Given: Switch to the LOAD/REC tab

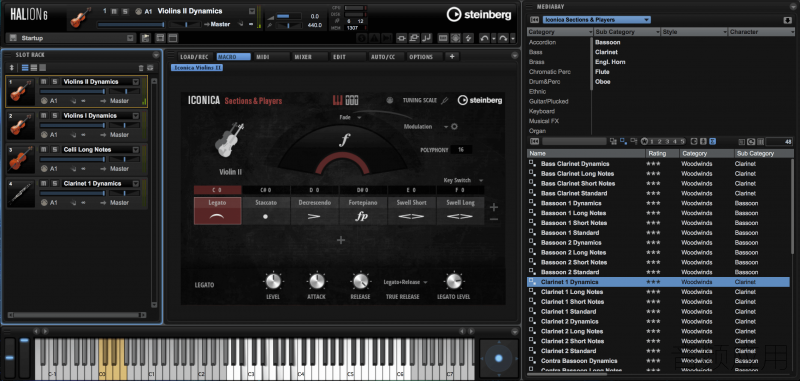Looking at the screenshot, I should (x=194, y=57).
